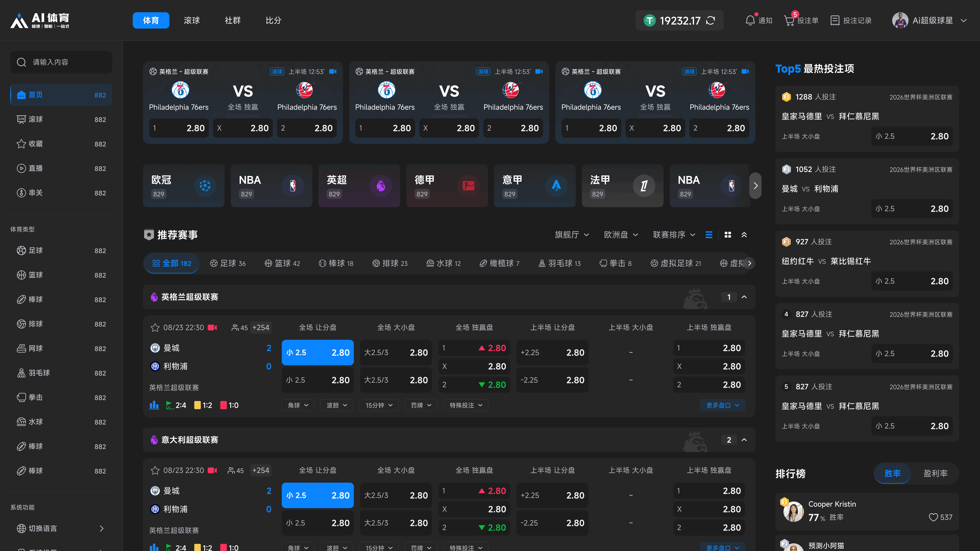Select the 足球 36 filter tab
This screenshot has height=551, width=980.
coord(228,263)
